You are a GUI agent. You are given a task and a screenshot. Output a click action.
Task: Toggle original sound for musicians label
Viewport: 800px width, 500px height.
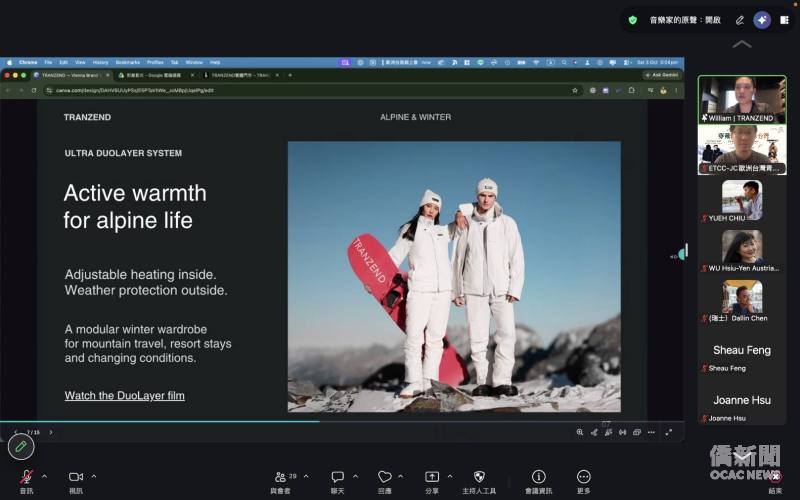point(685,20)
